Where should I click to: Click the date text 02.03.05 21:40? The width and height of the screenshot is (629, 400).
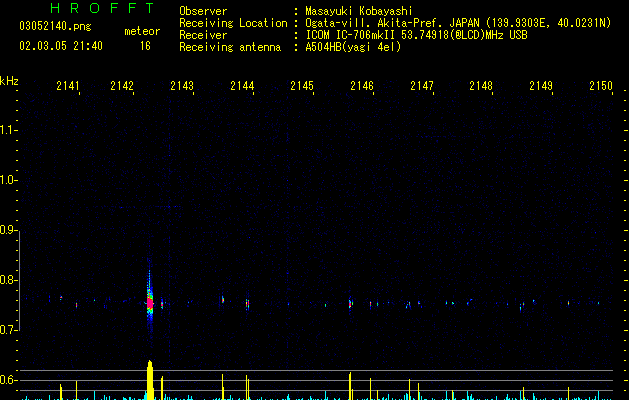pyautogui.click(x=61, y=46)
